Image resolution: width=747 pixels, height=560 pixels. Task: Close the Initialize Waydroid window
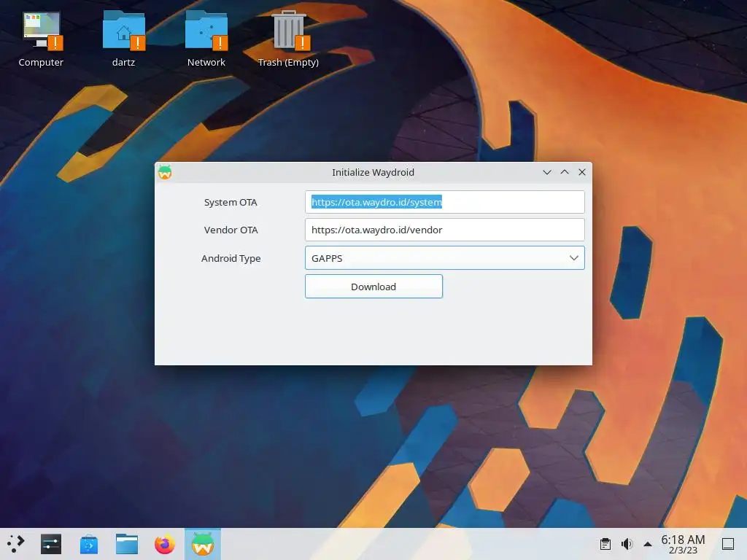point(582,172)
